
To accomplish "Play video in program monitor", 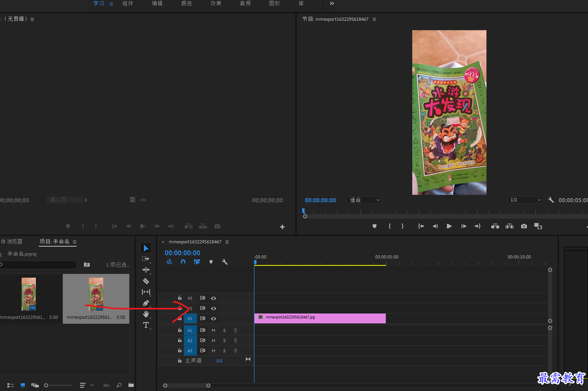I will (449, 226).
